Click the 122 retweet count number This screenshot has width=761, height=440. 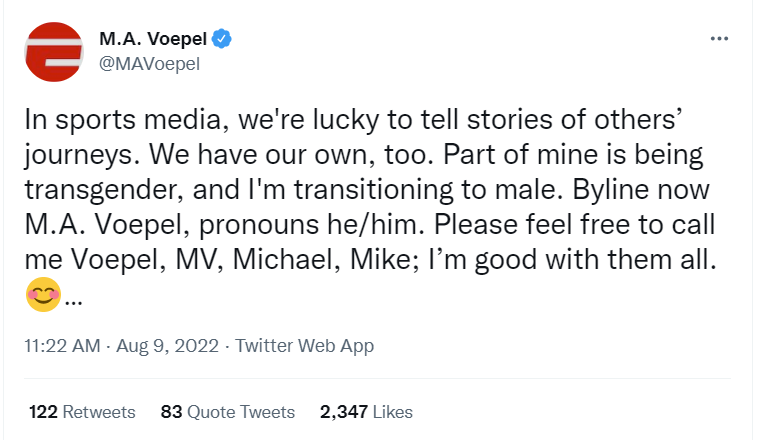[43, 412]
